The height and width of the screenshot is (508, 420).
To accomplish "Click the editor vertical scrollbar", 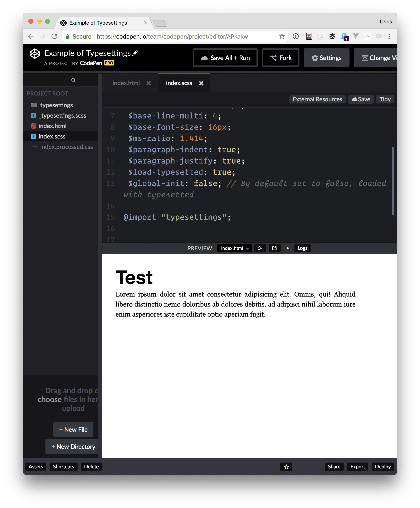I will [x=393, y=180].
